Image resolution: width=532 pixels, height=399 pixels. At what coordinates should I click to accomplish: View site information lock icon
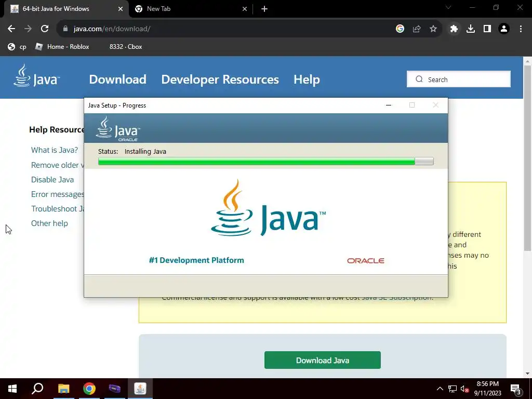65,29
